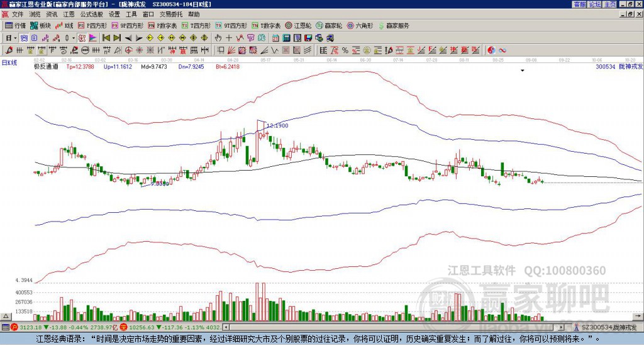Open the 文件 menu
Image resolution: width=644 pixels, height=345 pixels.
pyautogui.click(x=18, y=14)
